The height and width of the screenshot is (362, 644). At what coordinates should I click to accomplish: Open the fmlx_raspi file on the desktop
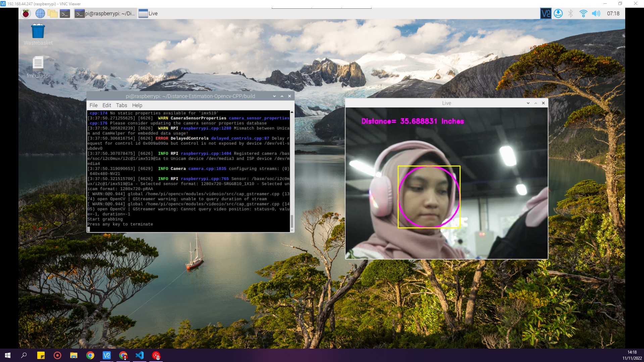point(38,64)
